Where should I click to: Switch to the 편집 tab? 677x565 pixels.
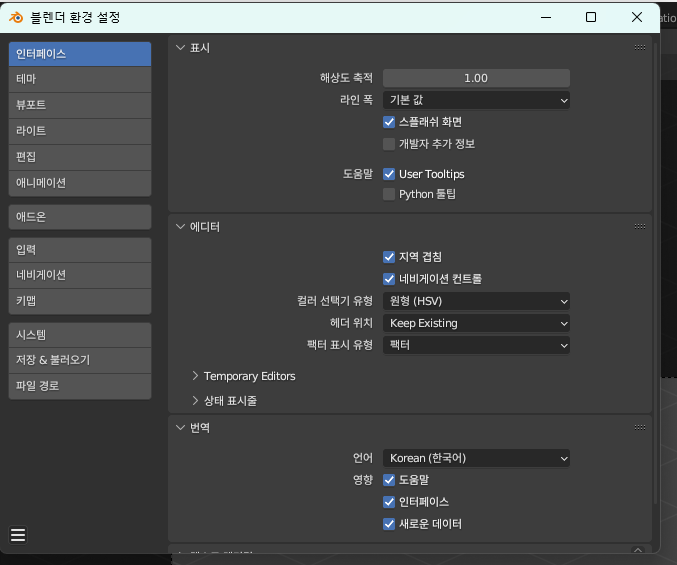[80, 157]
